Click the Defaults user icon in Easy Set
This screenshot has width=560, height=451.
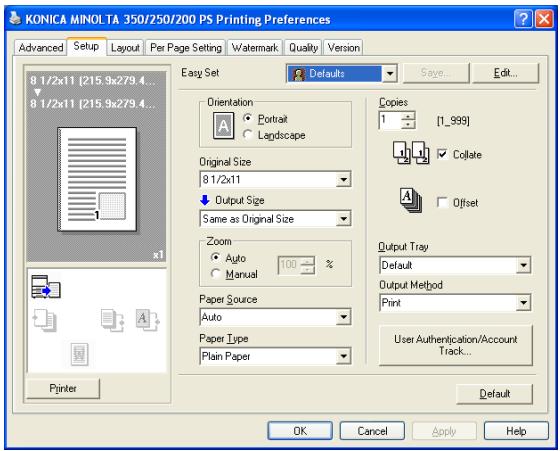[298, 74]
